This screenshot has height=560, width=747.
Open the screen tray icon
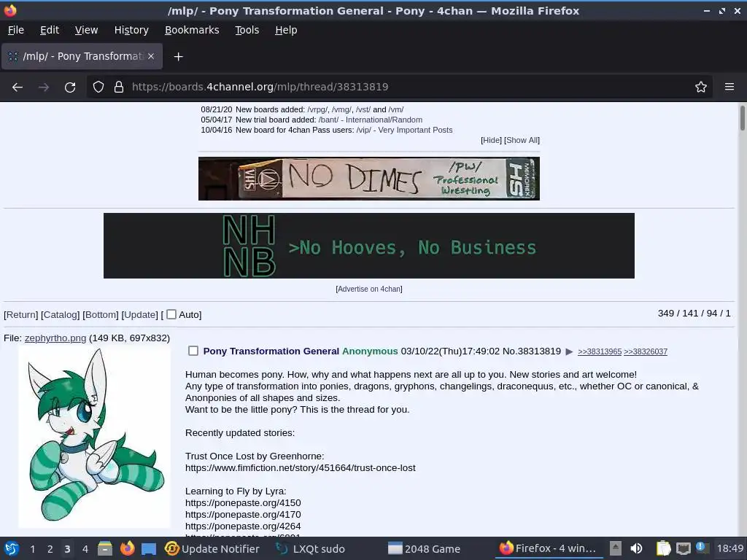[x=683, y=548]
